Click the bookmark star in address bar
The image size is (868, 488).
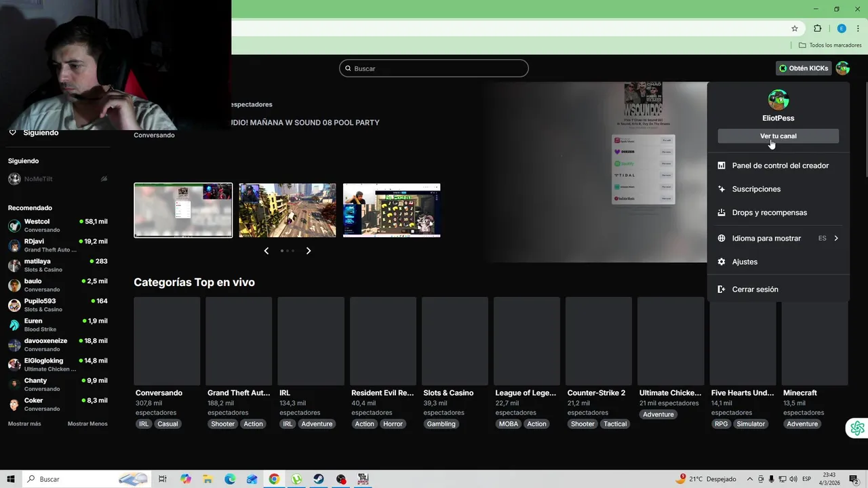pos(795,28)
